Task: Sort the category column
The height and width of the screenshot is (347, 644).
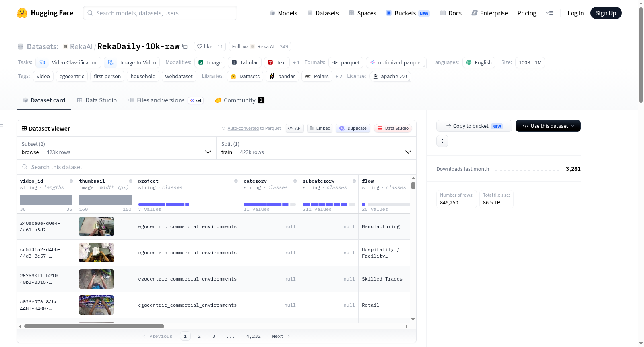Action: pyautogui.click(x=295, y=181)
